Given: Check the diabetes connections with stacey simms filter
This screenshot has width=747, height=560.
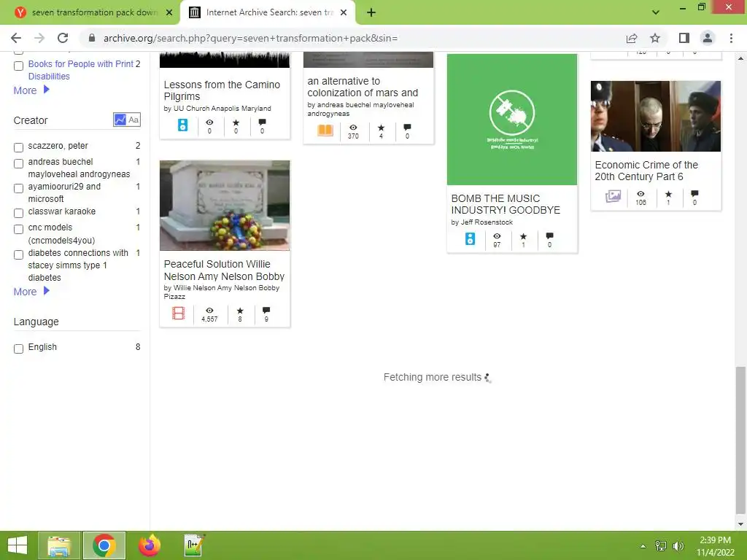Looking at the screenshot, I should tap(18, 254).
